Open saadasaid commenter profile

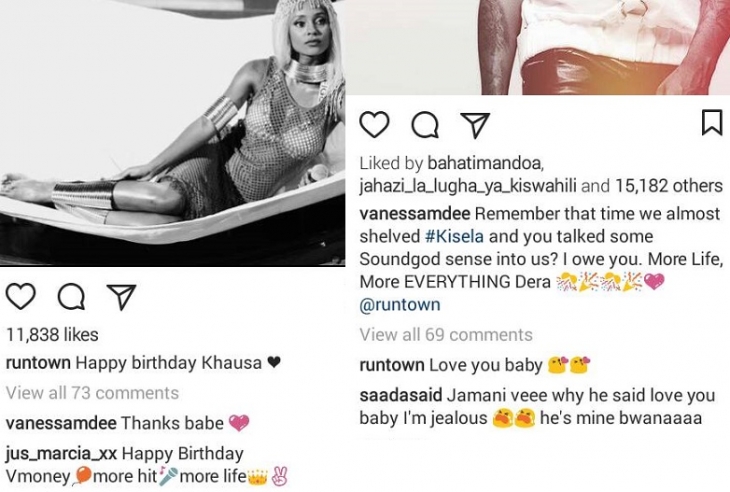click(x=401, y=396)
